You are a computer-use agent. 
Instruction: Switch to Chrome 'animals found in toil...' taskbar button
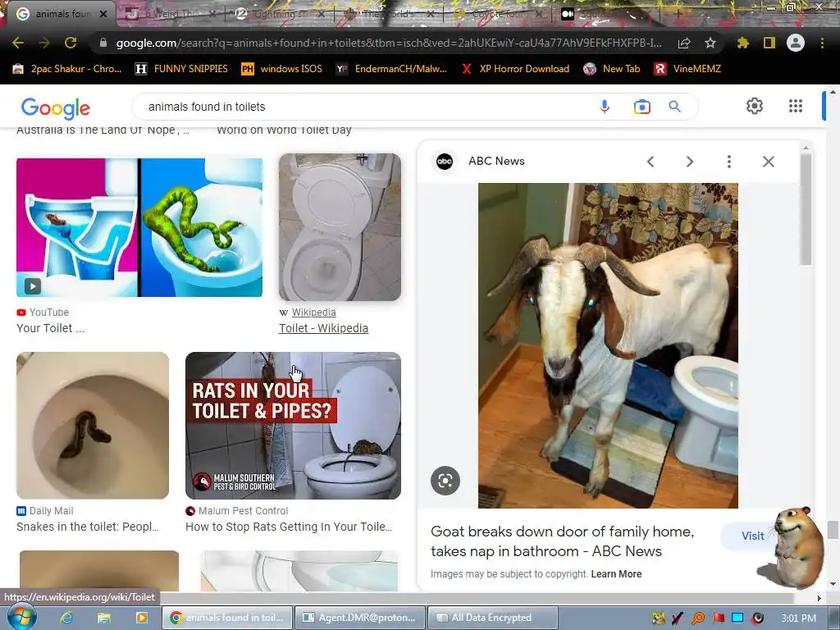227,618
